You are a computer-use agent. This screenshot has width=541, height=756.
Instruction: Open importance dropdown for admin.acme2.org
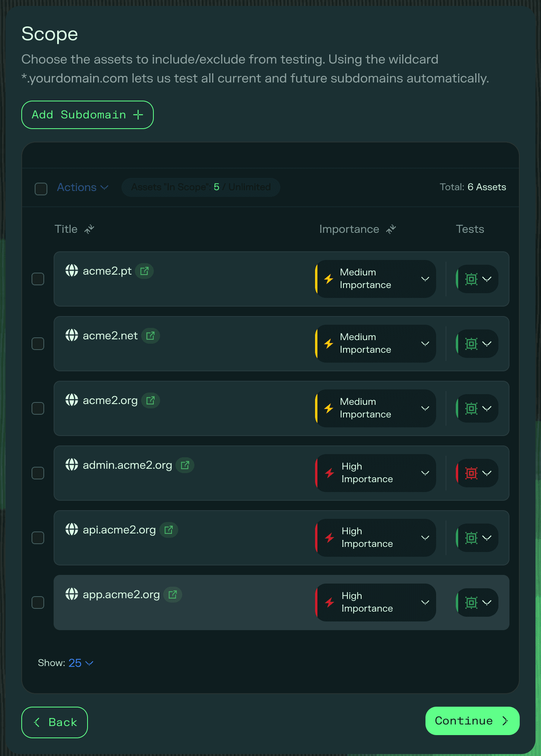point(375,473)
